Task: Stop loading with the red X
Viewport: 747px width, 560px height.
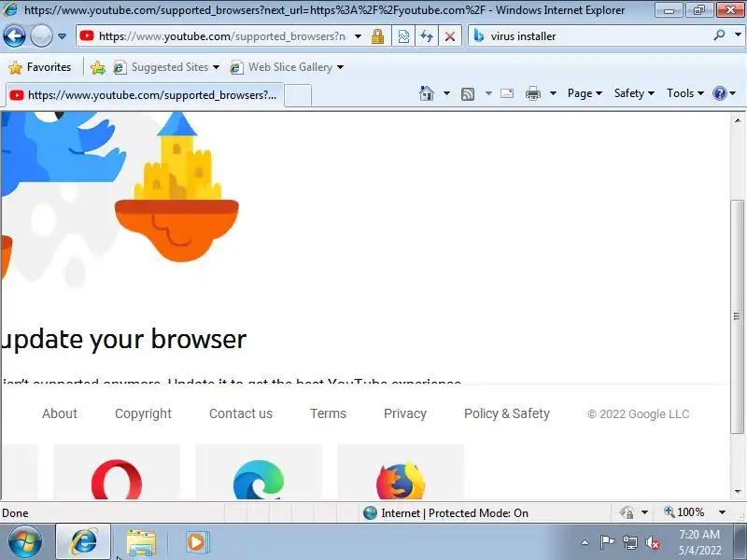Action: tap(450, 36)
